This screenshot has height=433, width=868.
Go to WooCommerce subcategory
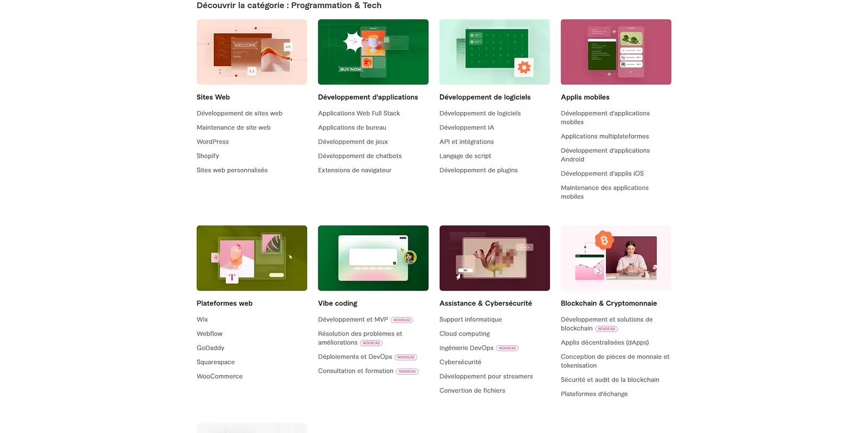click(x=220, y=376)
